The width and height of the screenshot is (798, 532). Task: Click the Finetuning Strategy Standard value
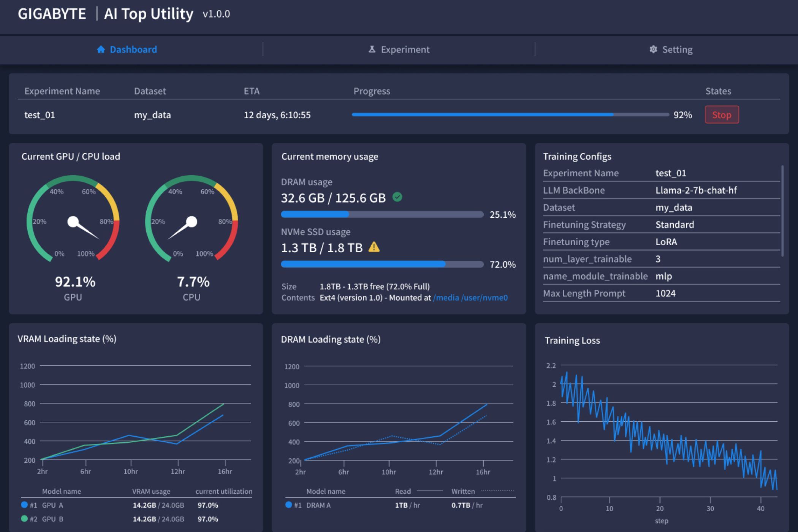[675, 225]
